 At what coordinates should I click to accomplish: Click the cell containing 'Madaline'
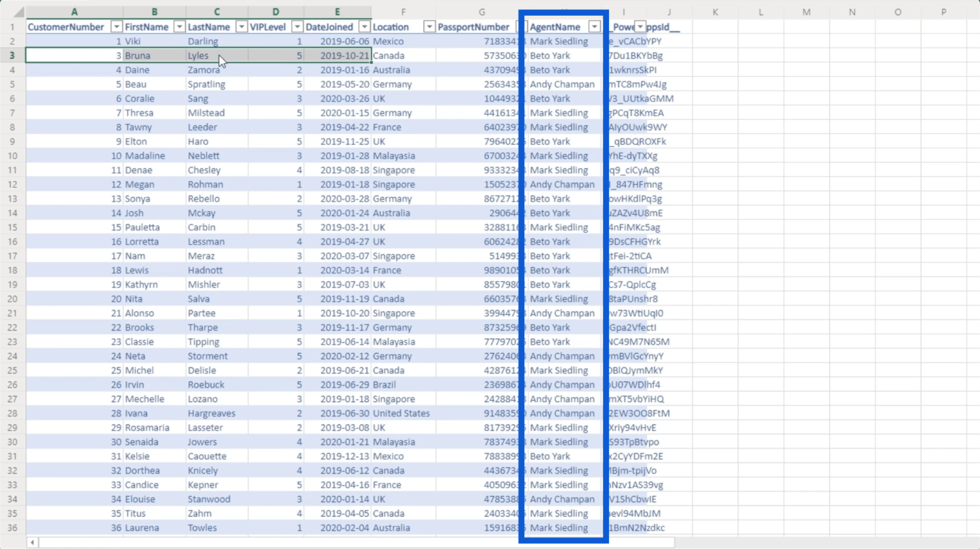[155, 156]
